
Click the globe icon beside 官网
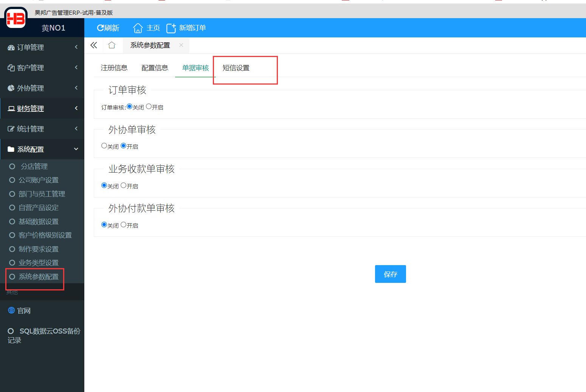[x=11, y=310]
